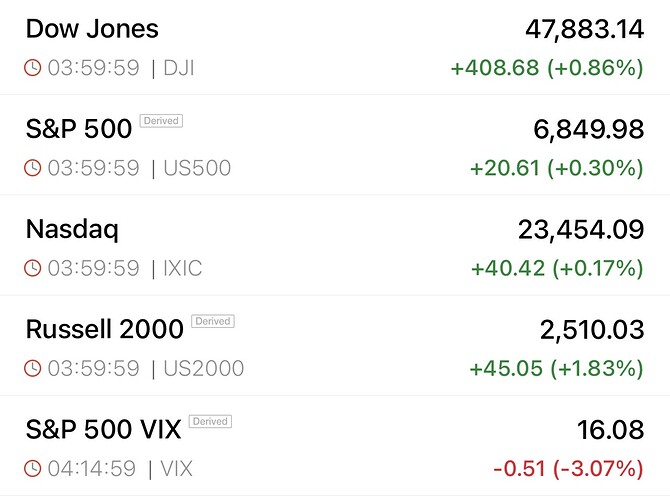Click the clock icon beside VIX timestamp

(x=33, y=468)
